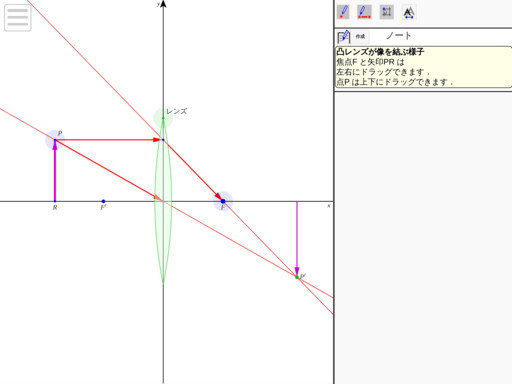Click the blue point where ray meets lens

(x=163, y=140)
